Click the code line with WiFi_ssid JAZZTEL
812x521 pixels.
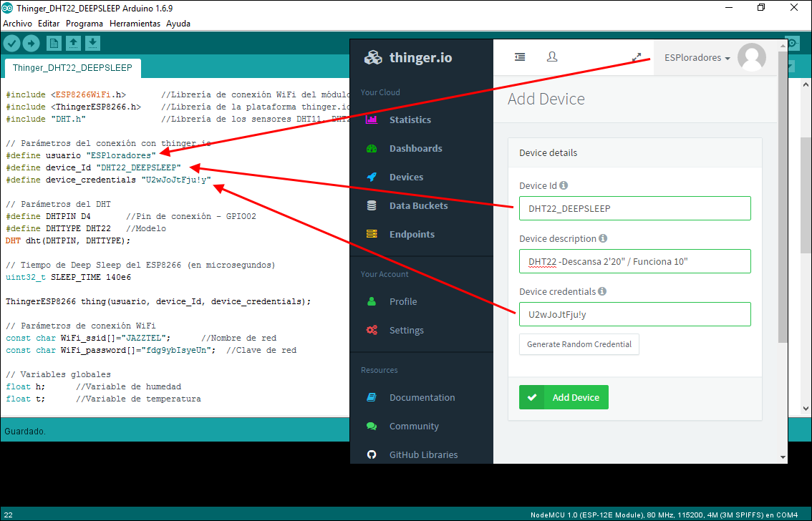pos(141,338)
